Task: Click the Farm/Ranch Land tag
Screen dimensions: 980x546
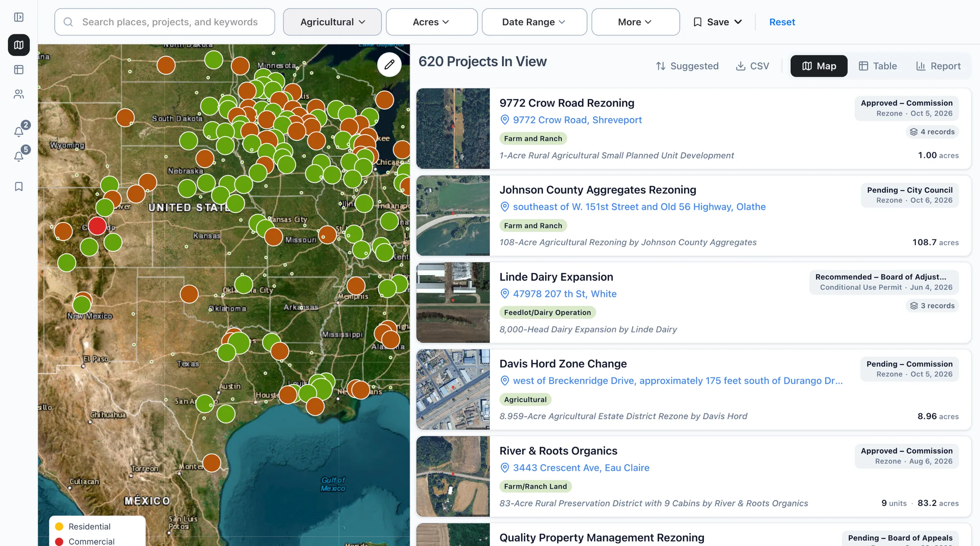Action: click(535, 486)
